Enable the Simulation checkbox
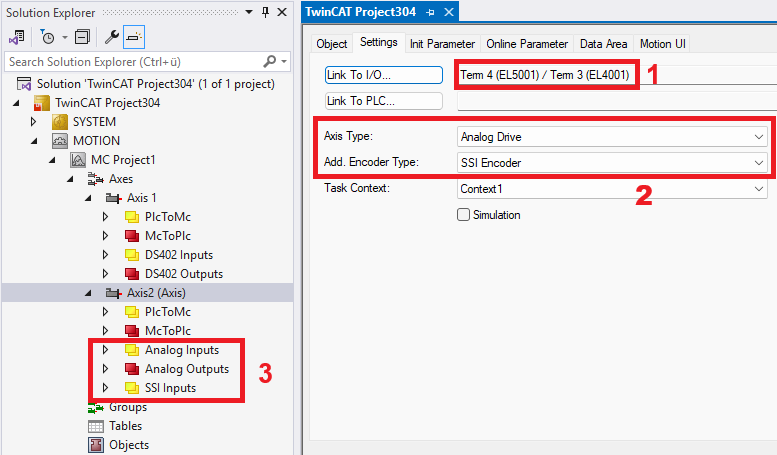 point(463,215)
